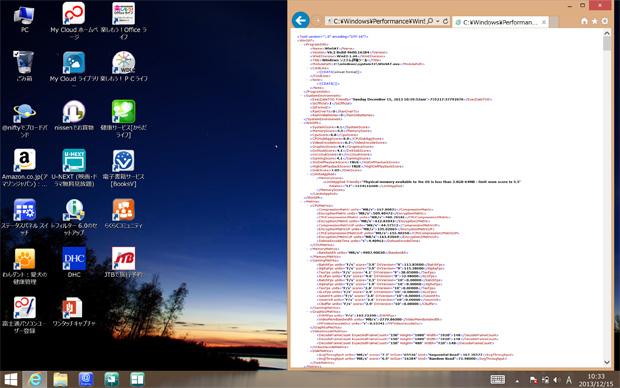Image resolution: width=620 pixels, height=388 pixels.
Task: Open Internet Explorer tools gear menu
Action: pos(605,21)
